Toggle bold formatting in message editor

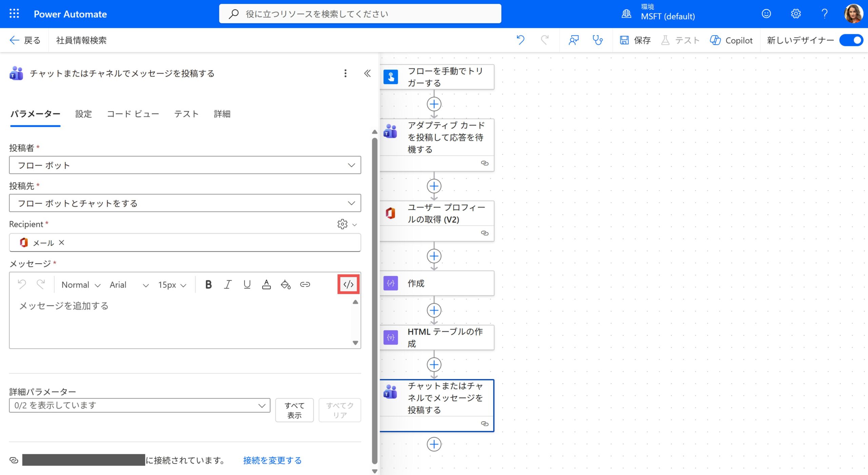[x=209, y=284]
